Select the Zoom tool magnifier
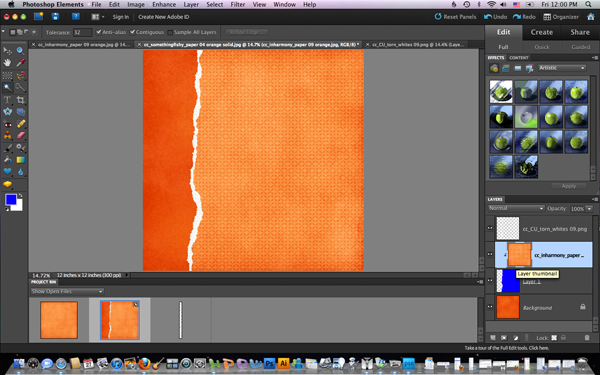The height and width of the screenshot is (375, 600). point(20,51)
